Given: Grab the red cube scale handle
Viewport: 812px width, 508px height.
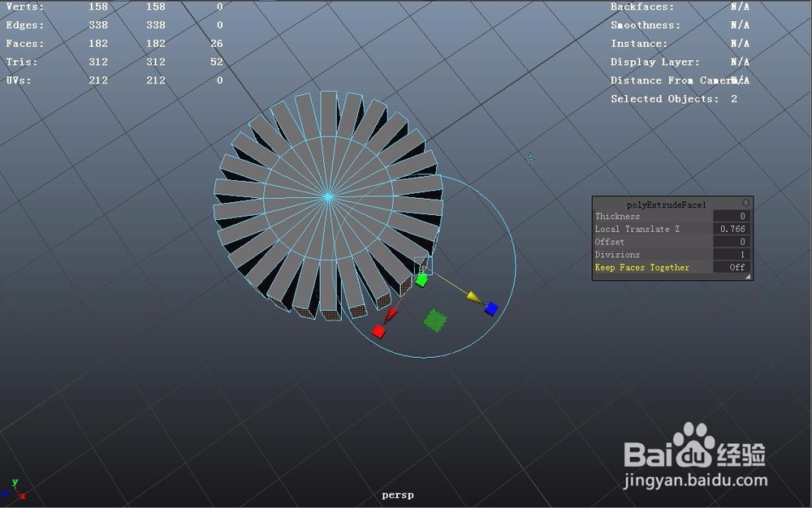Looking at the screenshot, I should (378, 332).
